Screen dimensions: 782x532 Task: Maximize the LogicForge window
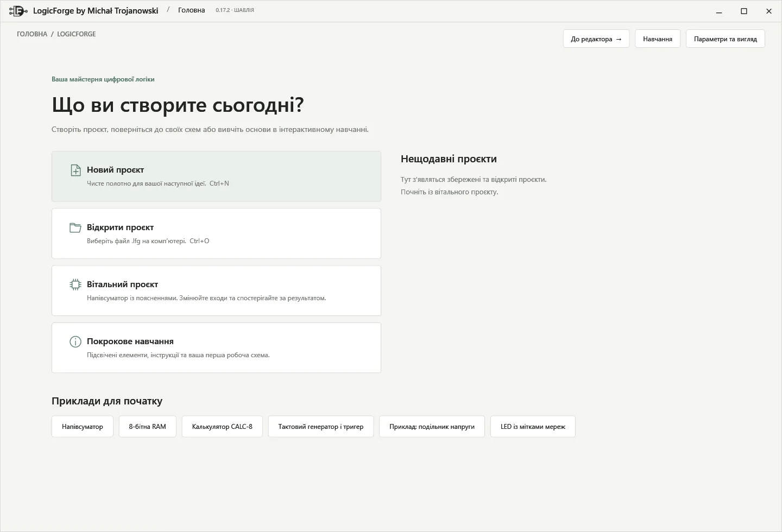click(744, 11)
